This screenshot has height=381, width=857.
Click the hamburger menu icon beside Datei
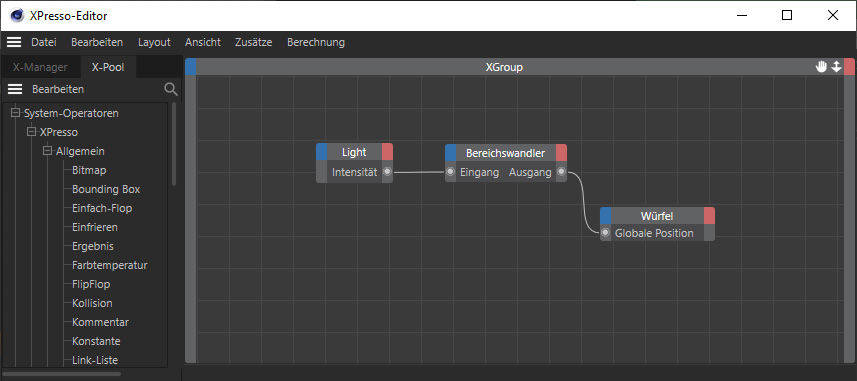click(14, 42)
